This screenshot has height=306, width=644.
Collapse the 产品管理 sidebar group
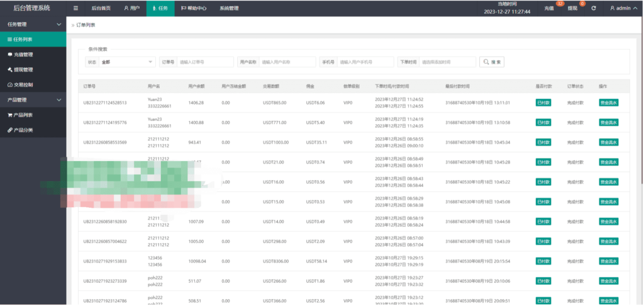click(33, 100)
